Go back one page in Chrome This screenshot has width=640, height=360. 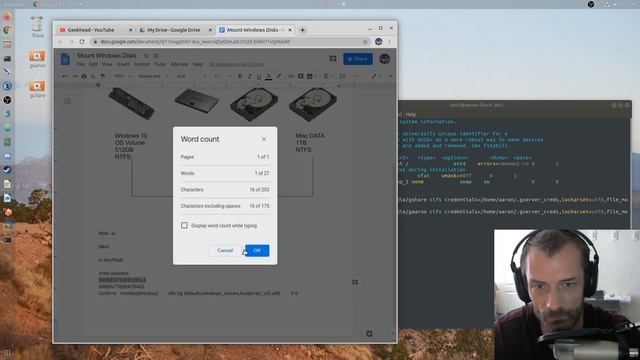(x=60, y=42)
